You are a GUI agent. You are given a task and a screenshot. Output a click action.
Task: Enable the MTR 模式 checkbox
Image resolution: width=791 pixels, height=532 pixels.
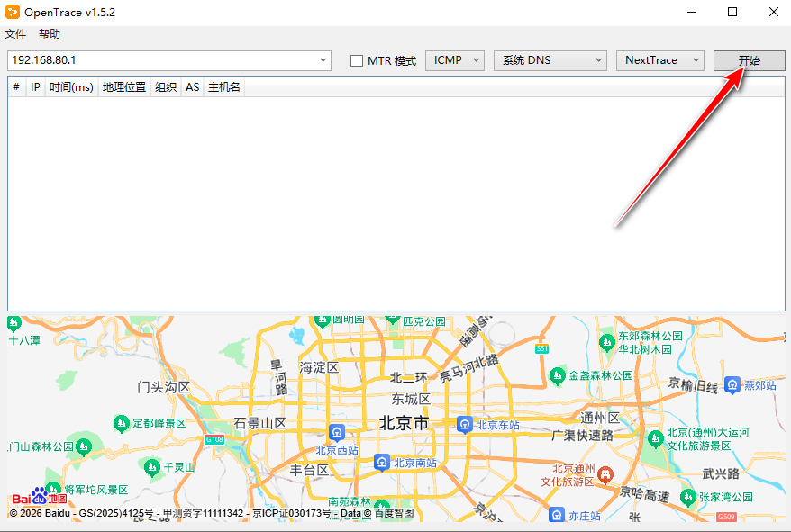tap(357, 61)
